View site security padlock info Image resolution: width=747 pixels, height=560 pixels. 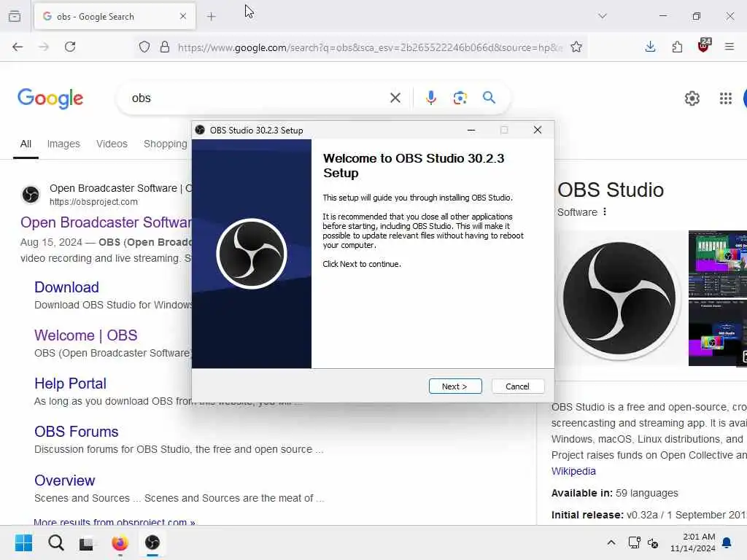click(165, 47)
